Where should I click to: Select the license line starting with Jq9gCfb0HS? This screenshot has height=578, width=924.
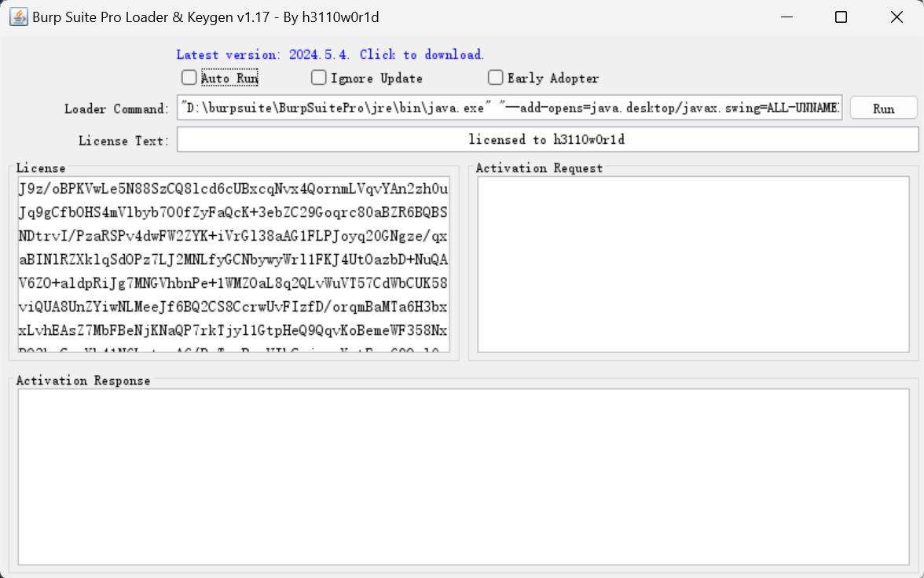(233, 212)
